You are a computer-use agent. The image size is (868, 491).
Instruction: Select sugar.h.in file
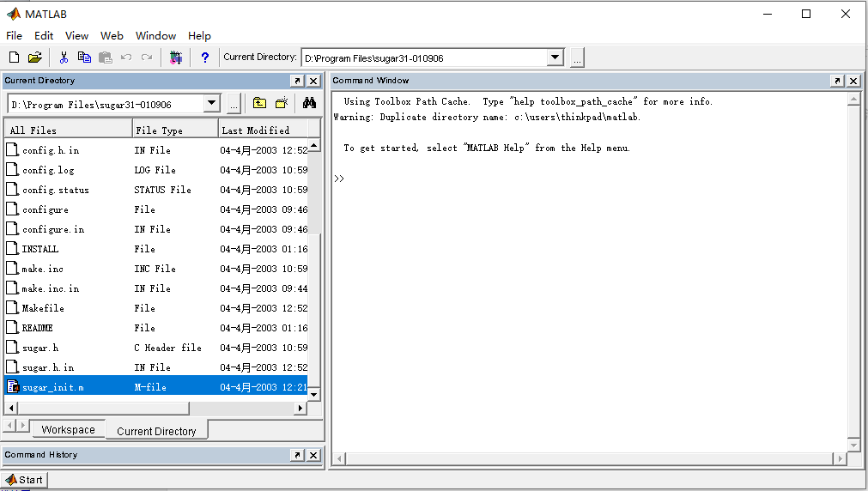[x=156, y=367]
